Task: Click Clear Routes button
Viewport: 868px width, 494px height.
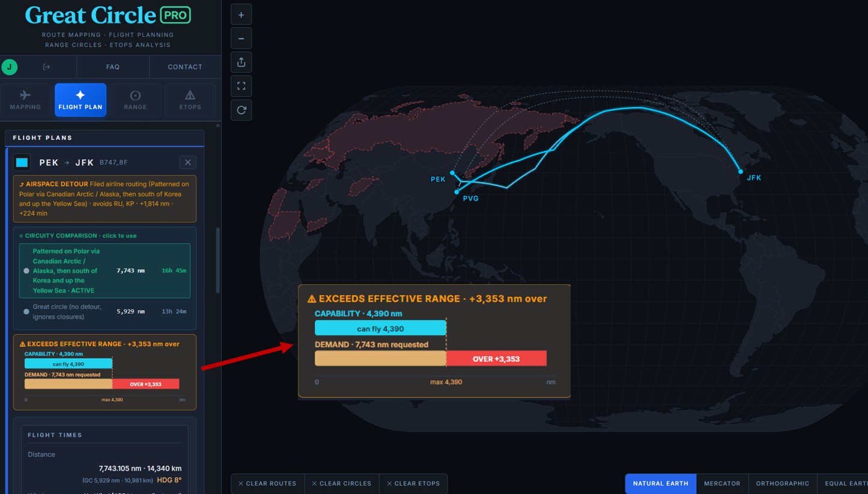Action: pyautogui.click(x=267, y=483)
